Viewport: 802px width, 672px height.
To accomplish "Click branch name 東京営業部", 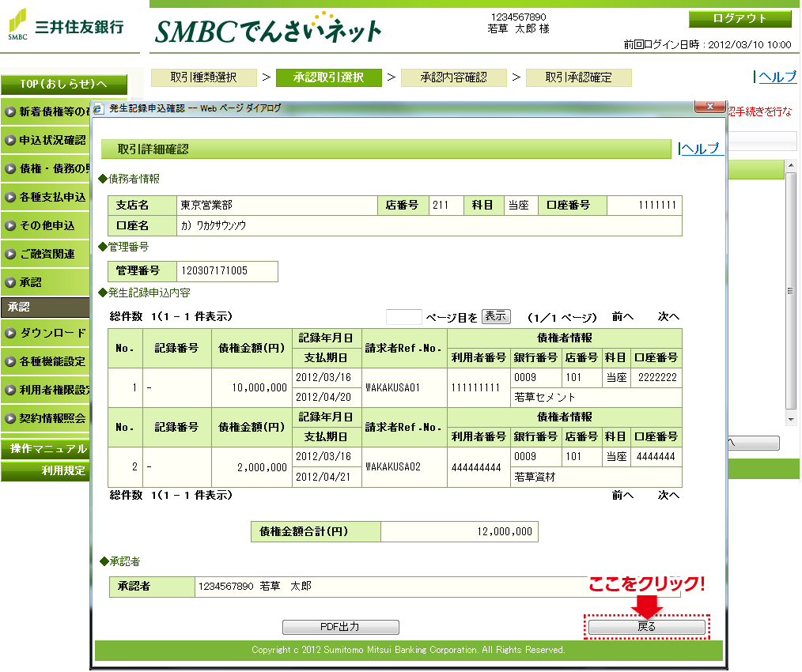I will click(206, 205).
